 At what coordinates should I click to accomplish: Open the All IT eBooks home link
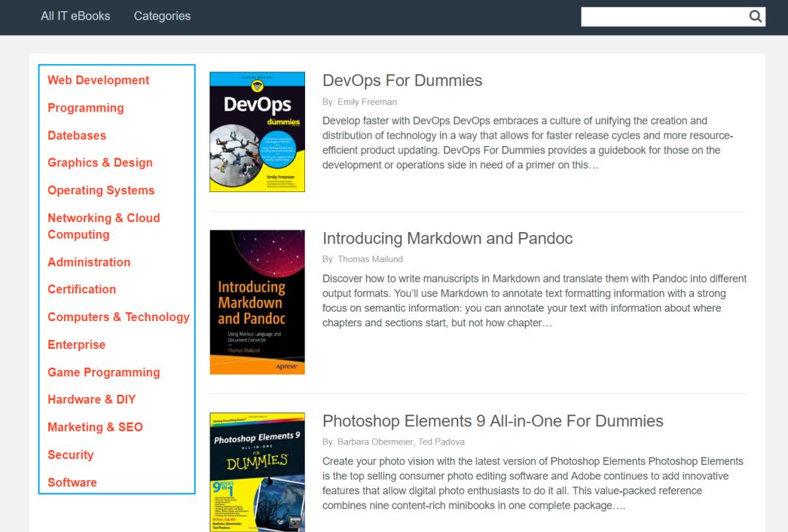75,16
